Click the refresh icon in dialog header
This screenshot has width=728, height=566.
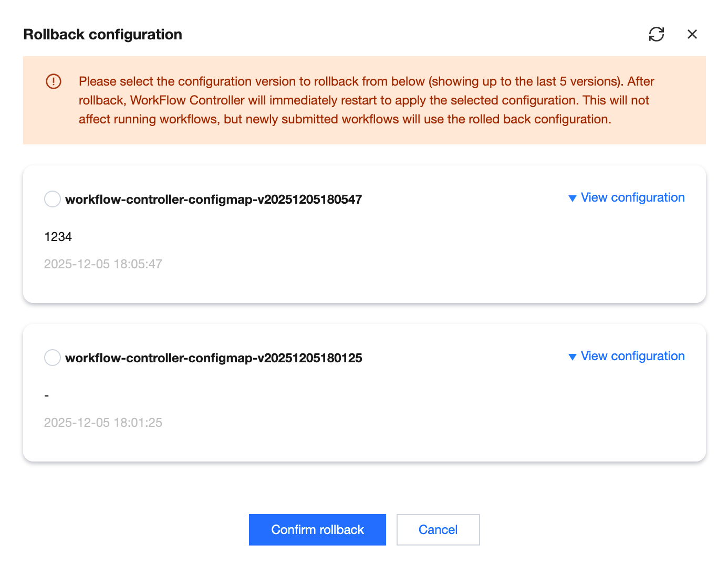click(x=656, y=34)
